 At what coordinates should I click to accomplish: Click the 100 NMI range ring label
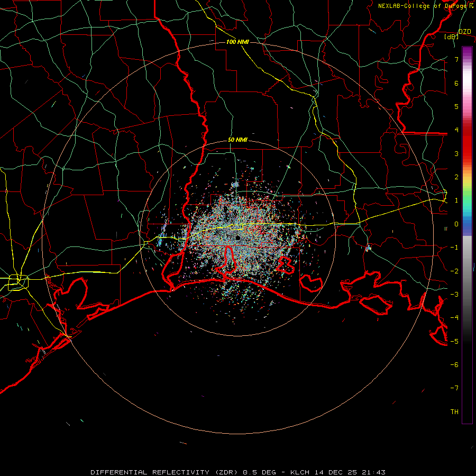click(237, 42)
